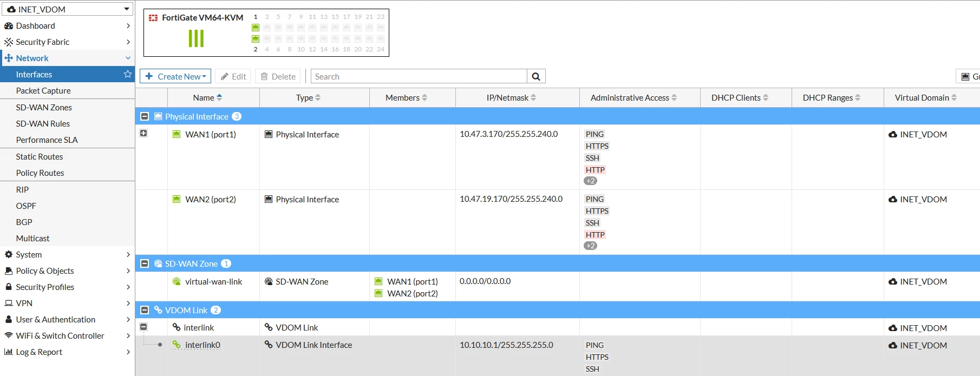Expand the Policy & Objects menu

coord(67,271)
